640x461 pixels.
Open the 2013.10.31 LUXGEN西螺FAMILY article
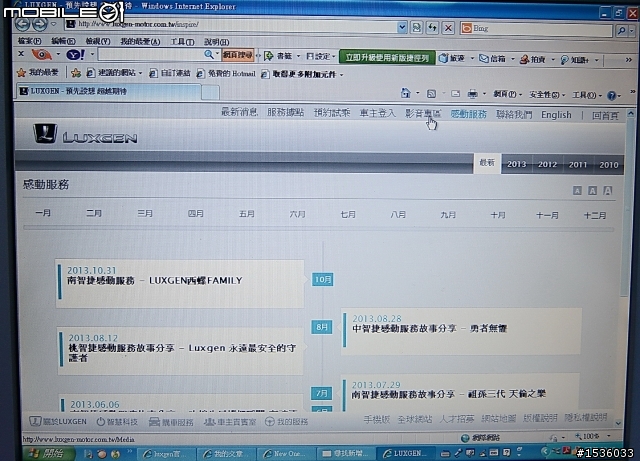[180, 284]
